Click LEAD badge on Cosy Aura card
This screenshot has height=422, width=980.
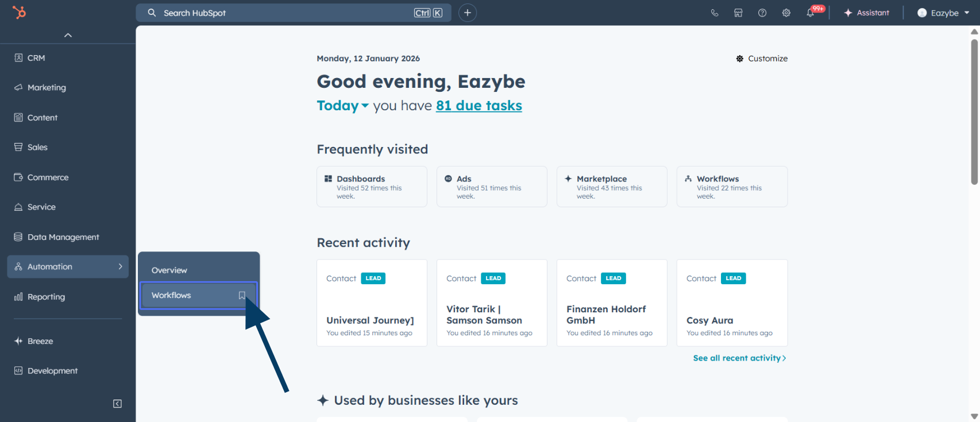pos(733,278)
